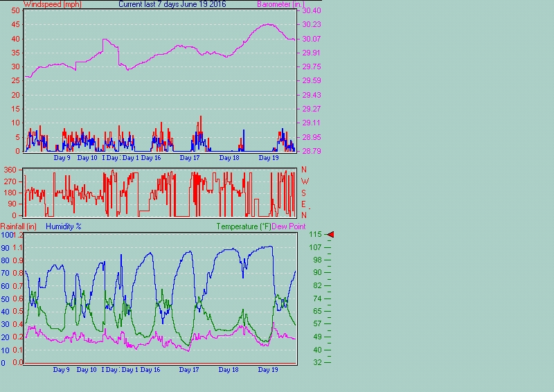The width and height of the screenshot is (554, 392).
Task: Click the W compass direction label
Action: pyautogui.click(x=303, y=181)
